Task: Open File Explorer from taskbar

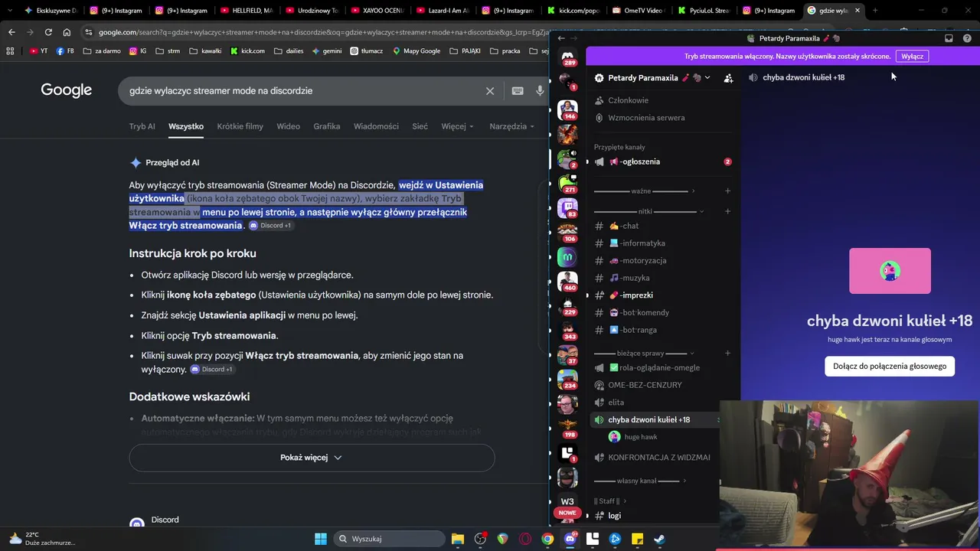Action: click(458, 539)
